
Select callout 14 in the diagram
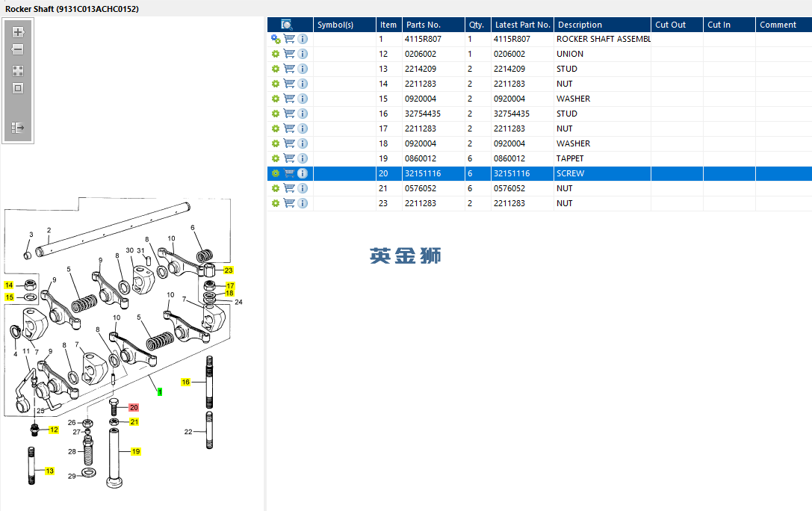(x=9, y=285)
